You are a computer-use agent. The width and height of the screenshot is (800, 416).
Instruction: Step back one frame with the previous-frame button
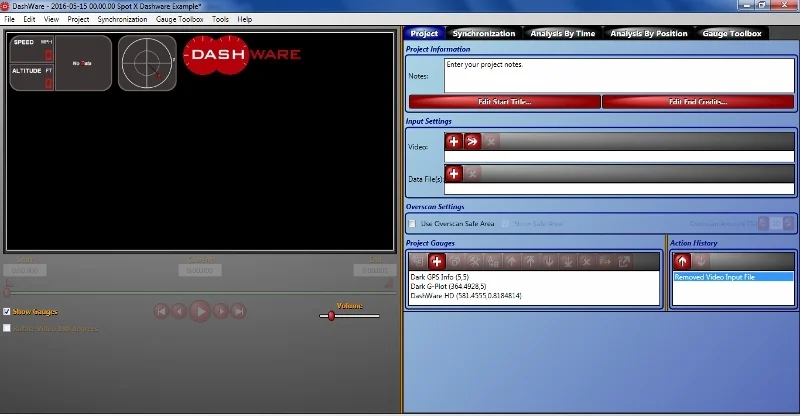tap(179, 311)
